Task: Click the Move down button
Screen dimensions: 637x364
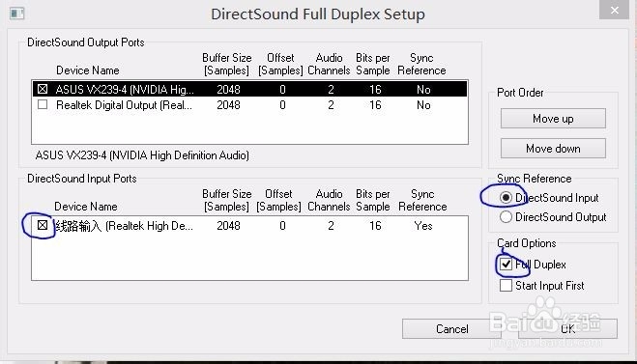Action: point(553,149)
